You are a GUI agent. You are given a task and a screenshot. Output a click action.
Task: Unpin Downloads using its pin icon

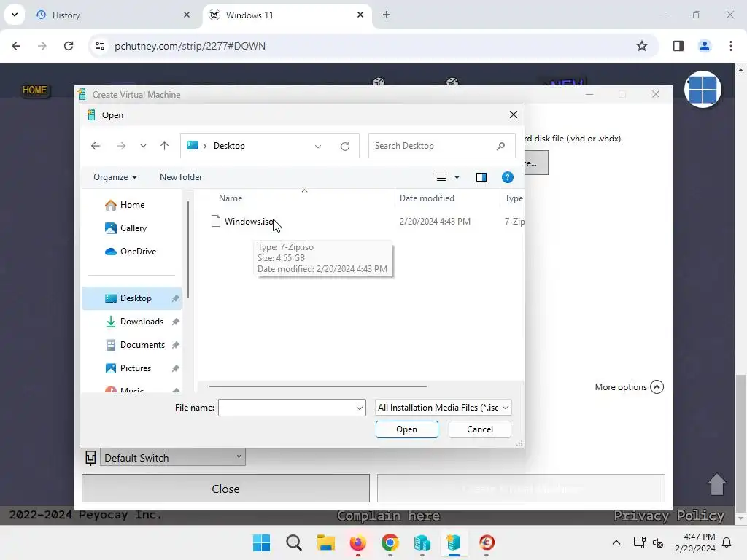[x=175, y=322]
